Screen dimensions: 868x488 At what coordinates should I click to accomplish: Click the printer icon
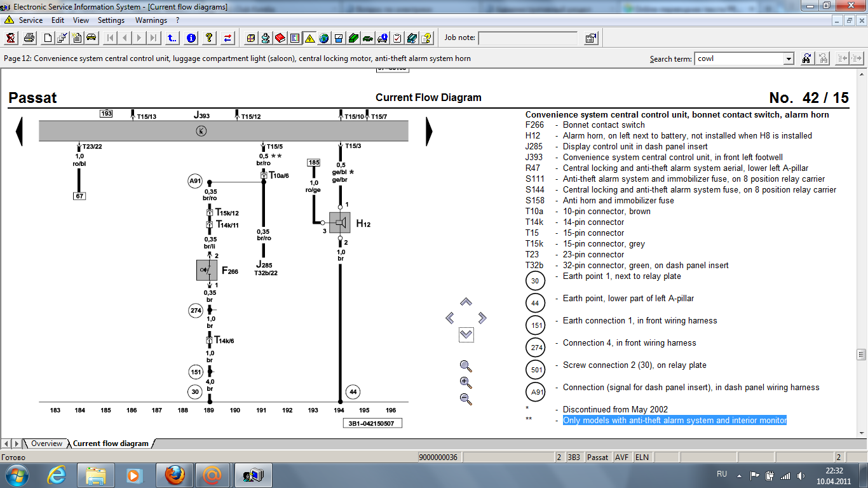pyautogui.click(x=29, y=38)
